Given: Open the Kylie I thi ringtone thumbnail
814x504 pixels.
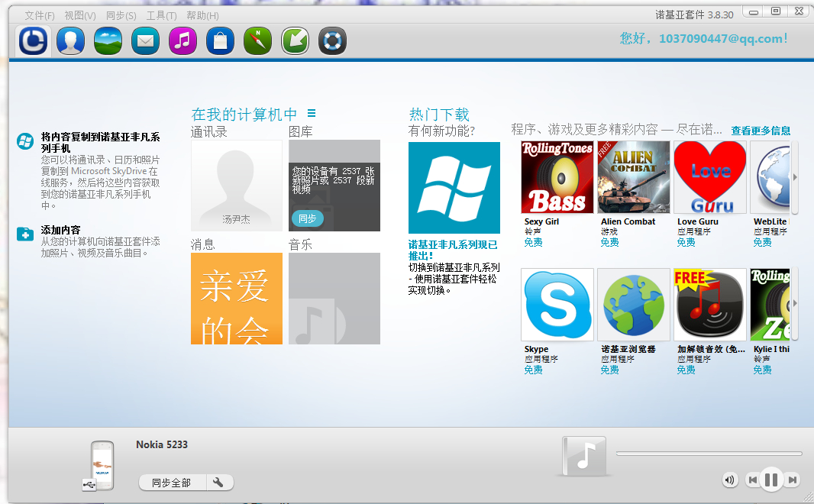Looking at the screenshot, I should coord(770,305).
